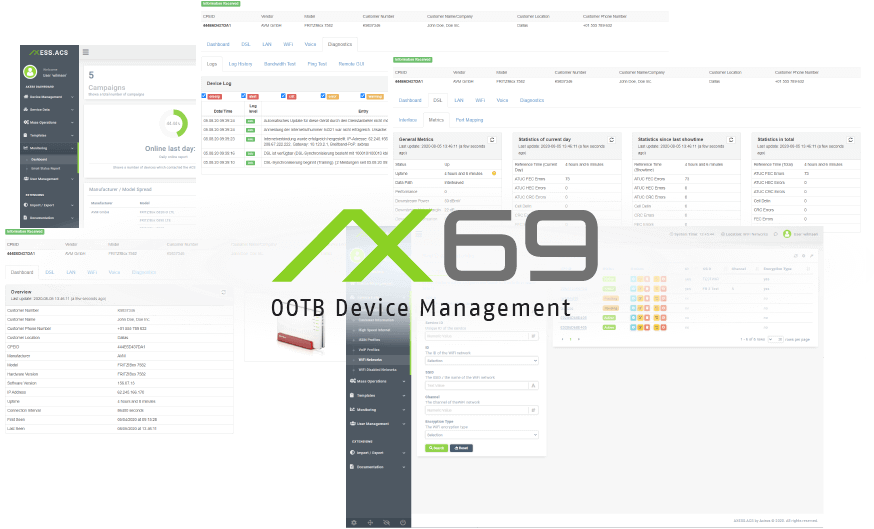This screenshot has height=529, width=874.
Task: Switch to the Interface tab
Action: [407, 120]
